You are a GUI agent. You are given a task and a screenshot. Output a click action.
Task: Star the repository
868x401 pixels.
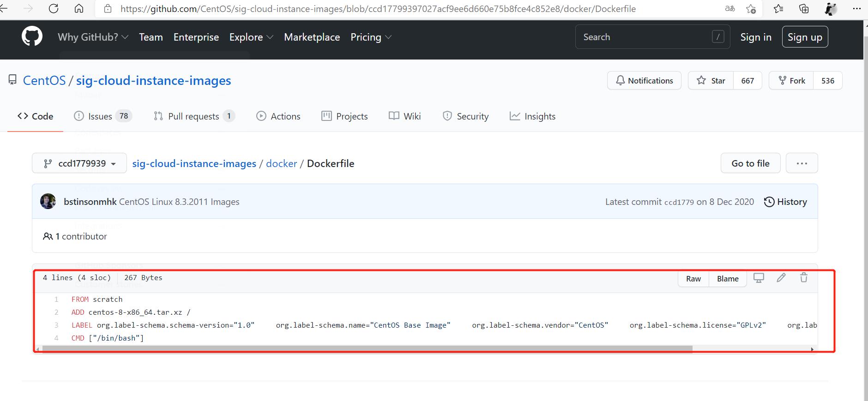pyautogui.click(x=711, y=80)
